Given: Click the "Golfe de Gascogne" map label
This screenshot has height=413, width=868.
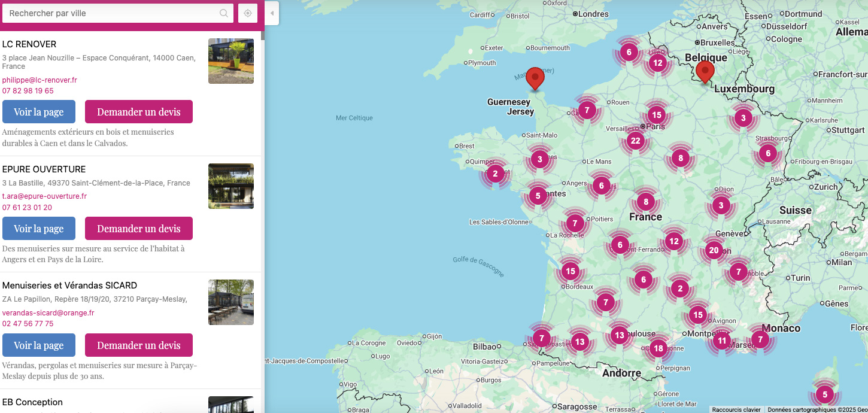Looking at the screenshot, I should [x=478, y=267].
